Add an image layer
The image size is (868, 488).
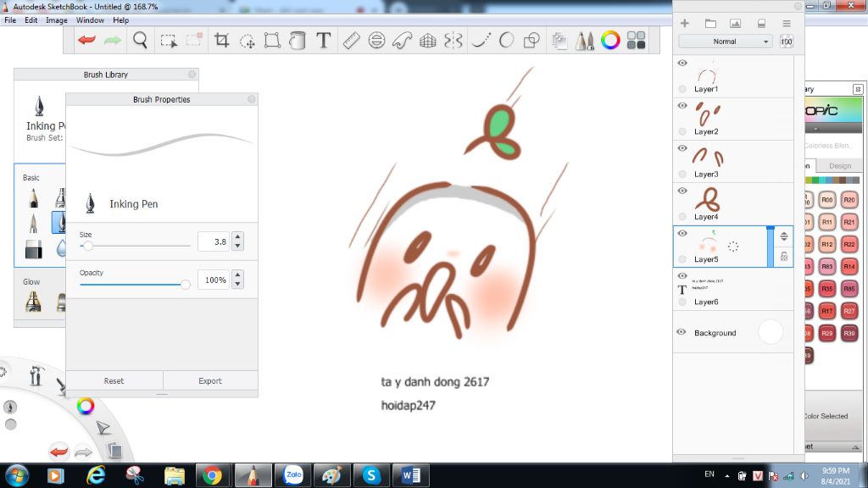tap(735, 23)
